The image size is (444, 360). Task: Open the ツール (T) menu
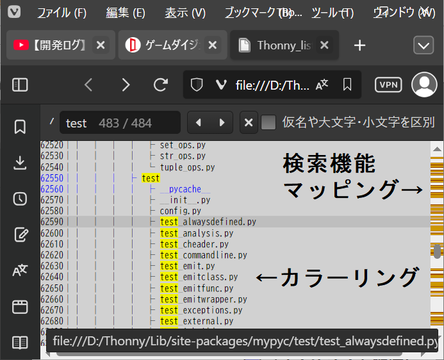[x=332, y=13]
